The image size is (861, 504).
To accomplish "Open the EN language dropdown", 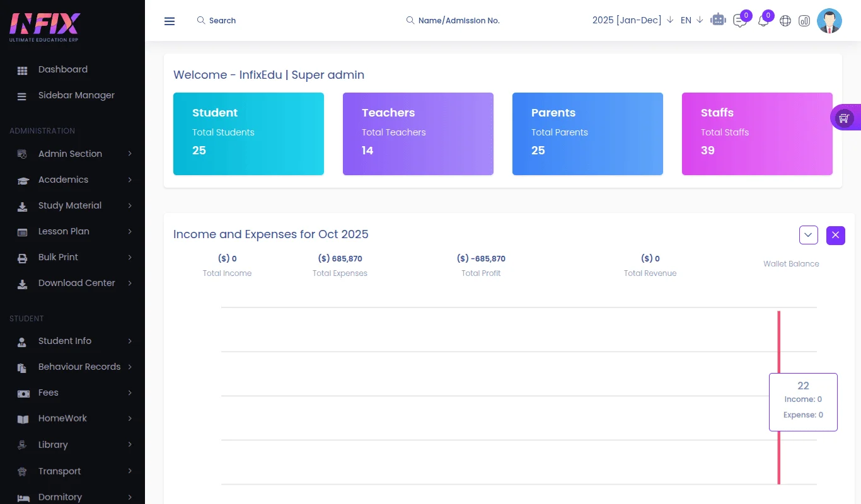I will pyautogui.click(x=690, y=20).
